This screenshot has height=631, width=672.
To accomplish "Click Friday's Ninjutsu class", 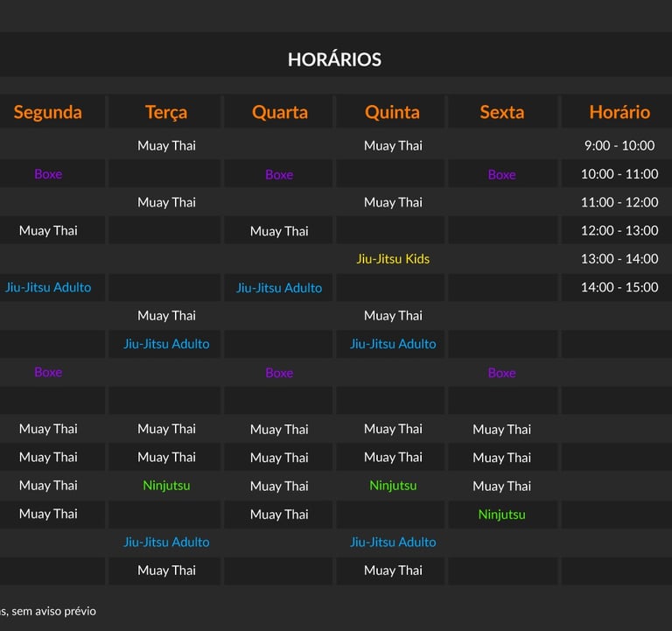I will [502, 515].
